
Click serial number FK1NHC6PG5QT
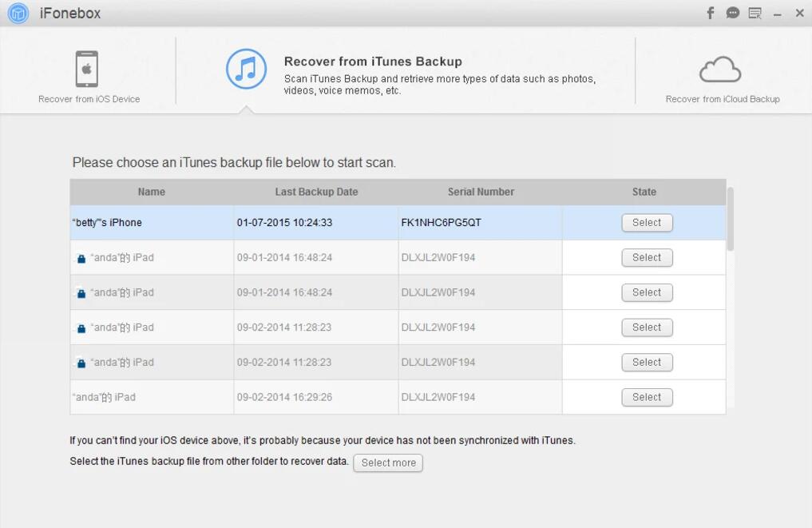coord(442,223)
